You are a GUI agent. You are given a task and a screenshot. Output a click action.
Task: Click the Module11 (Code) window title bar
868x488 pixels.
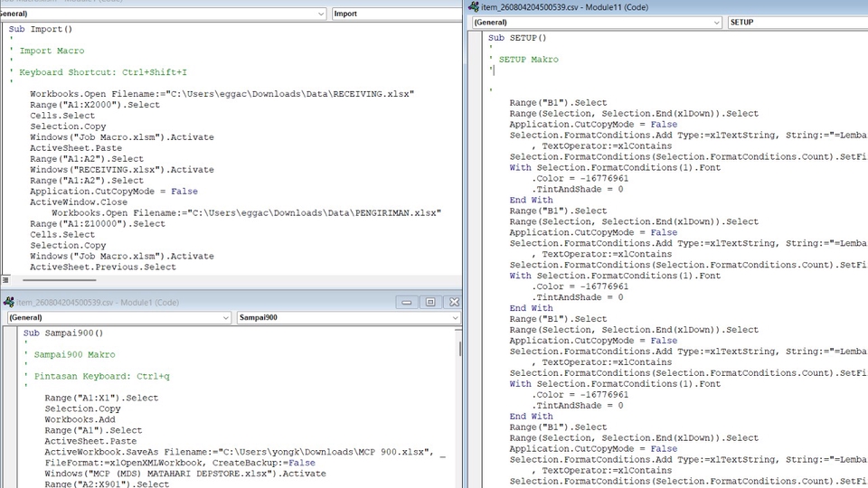pos(667,6)
